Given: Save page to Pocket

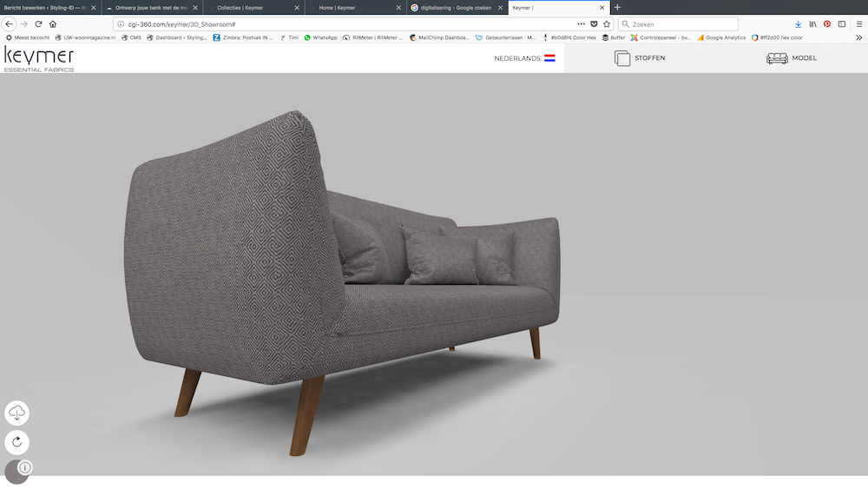Looking at the screenshot, I should (x=594, y=23).
